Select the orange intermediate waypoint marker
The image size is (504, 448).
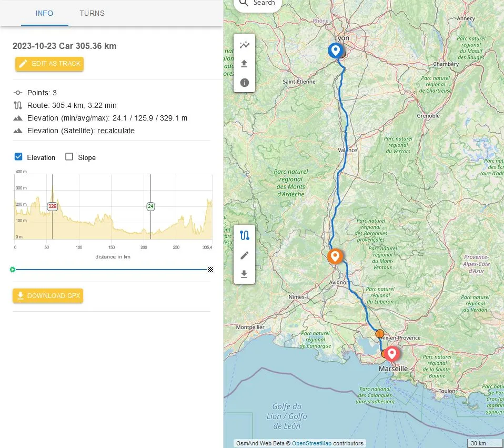(x=335, y=256)
